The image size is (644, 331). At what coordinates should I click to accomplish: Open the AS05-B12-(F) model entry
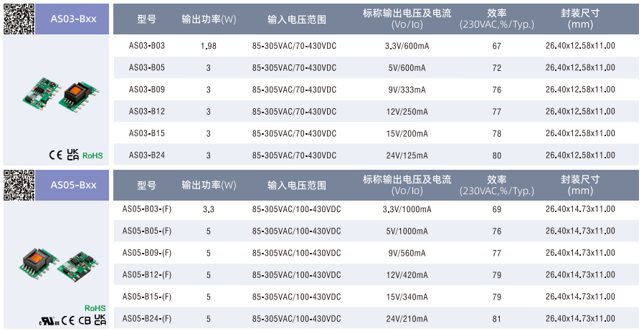146,274
